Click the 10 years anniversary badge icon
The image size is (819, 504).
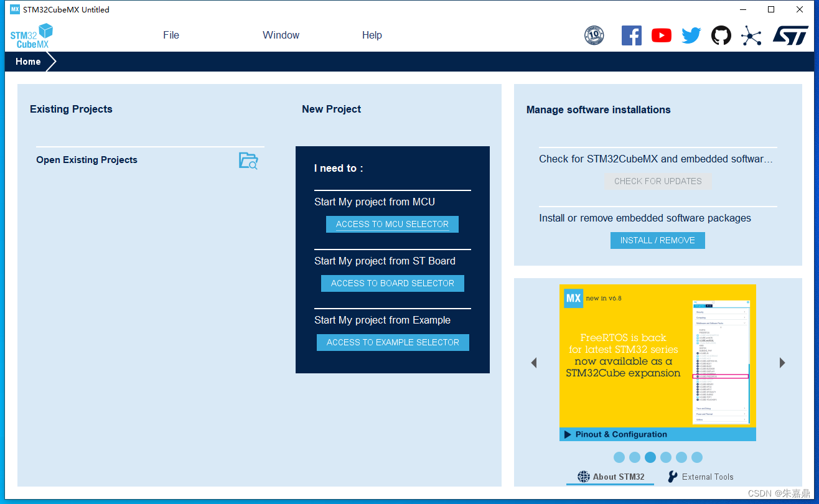click(x=594, y=35)
